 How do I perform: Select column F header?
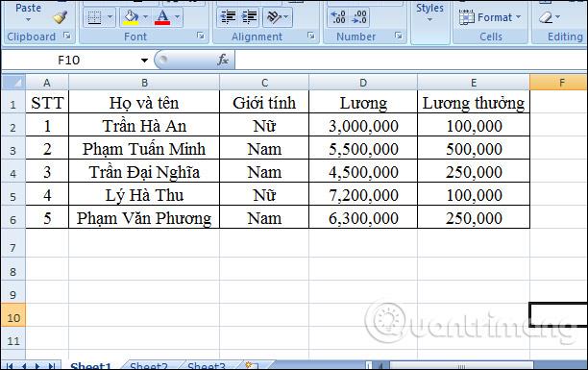pyautogui.click(x=559, y=83)
